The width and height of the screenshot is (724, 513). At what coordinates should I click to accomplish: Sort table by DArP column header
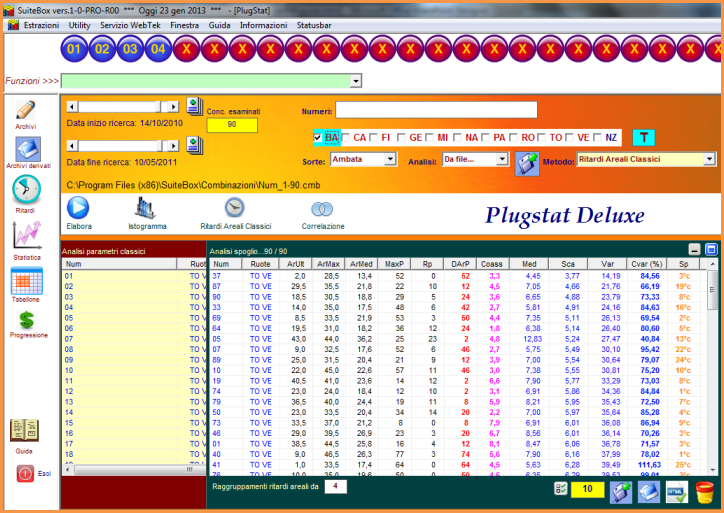pos(460,264)
